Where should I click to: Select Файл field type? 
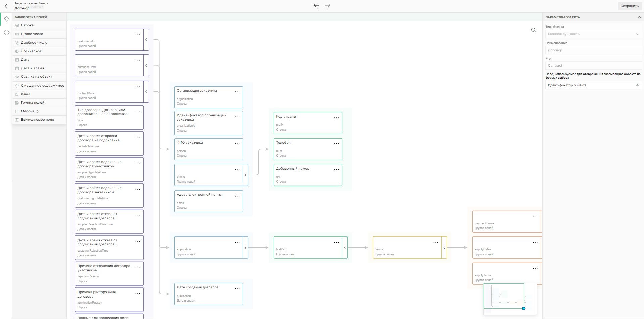[x=39, y=94]
